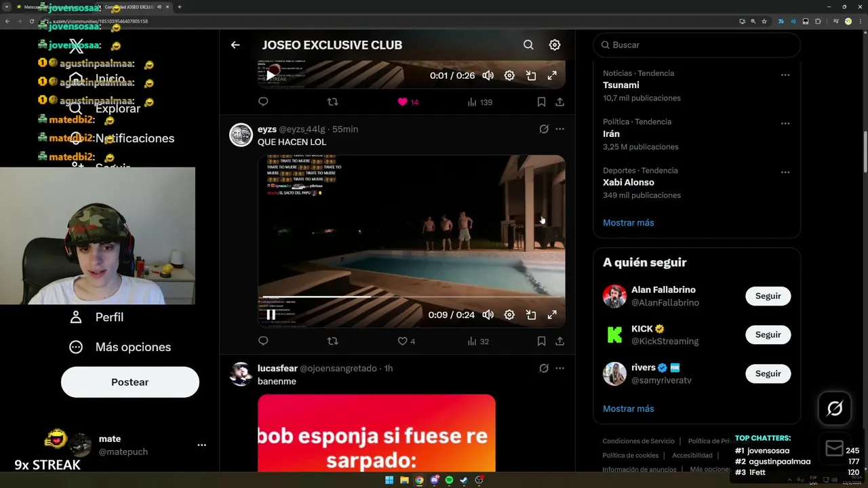
Task: Open the Tsunami trending topic
Action: pos(621,85)
